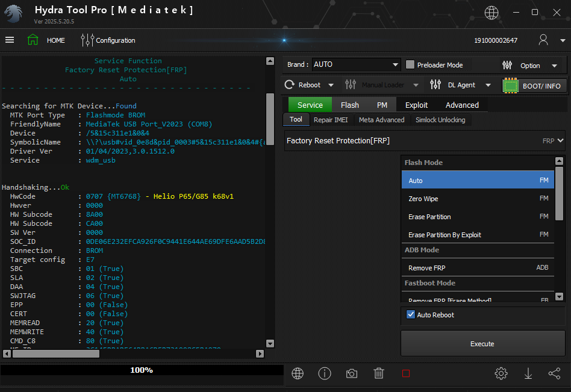The image size is (571, 392).
Task: Click the hamburger menu icon
Action: (x=10, y=40)
